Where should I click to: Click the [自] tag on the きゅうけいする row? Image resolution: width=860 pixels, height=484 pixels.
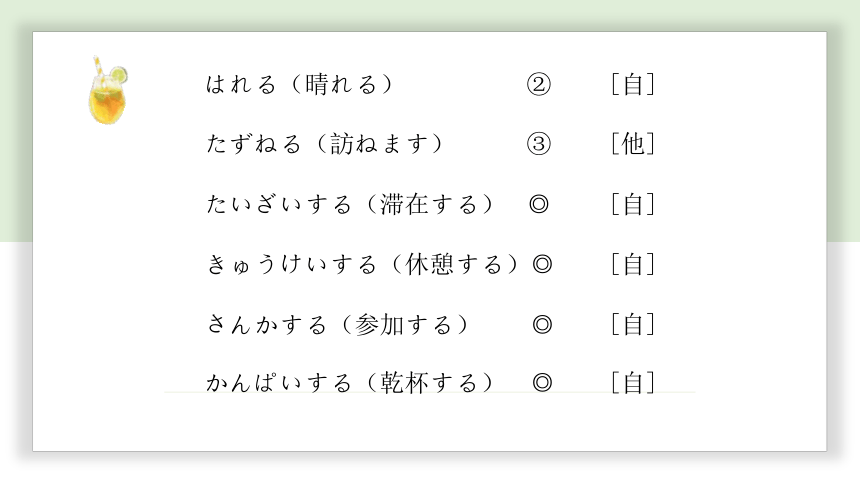coord(633,264)
